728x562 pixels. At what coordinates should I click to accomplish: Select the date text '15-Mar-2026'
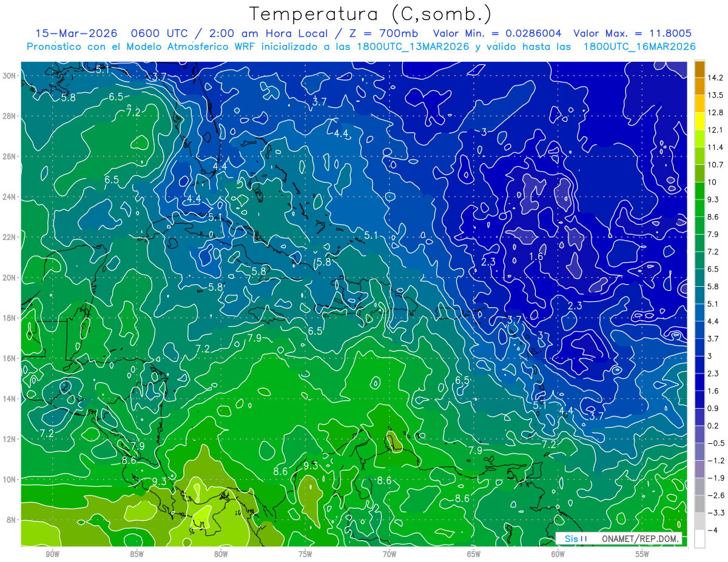tap(76, 33)
